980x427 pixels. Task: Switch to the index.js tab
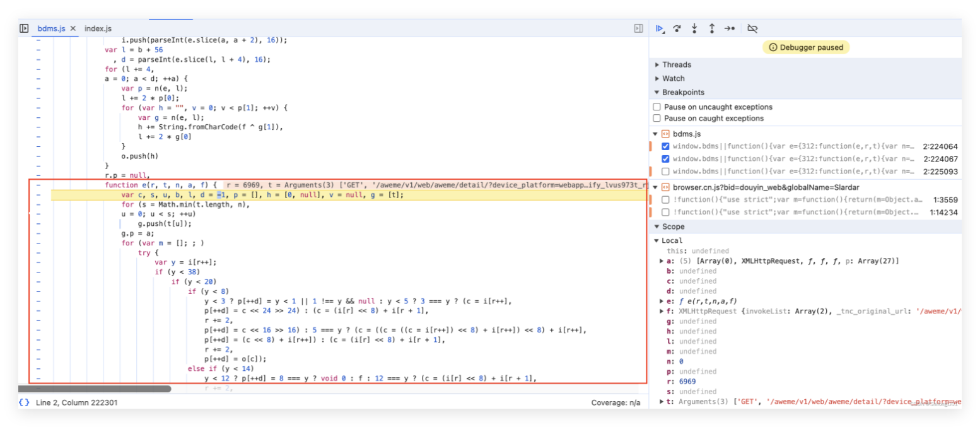(98, 28)
